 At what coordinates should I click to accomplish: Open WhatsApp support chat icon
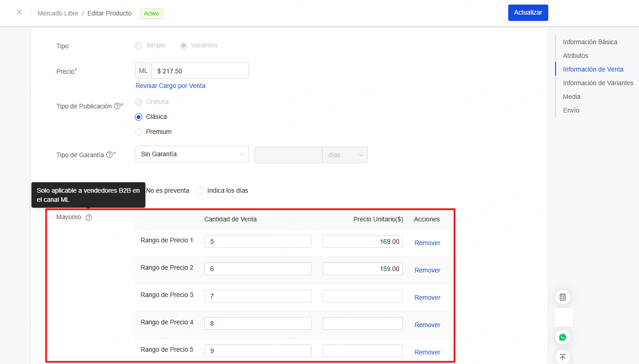563,337
